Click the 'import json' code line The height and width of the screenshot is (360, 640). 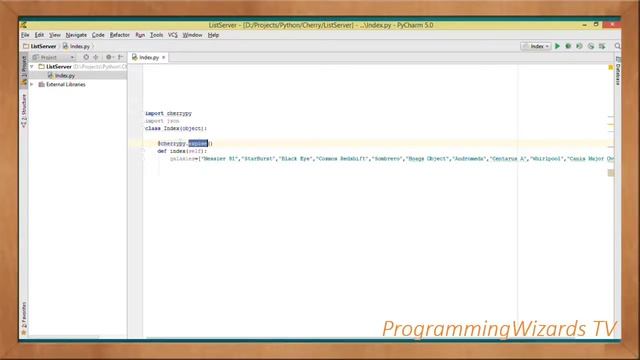[x=162, y=121]
